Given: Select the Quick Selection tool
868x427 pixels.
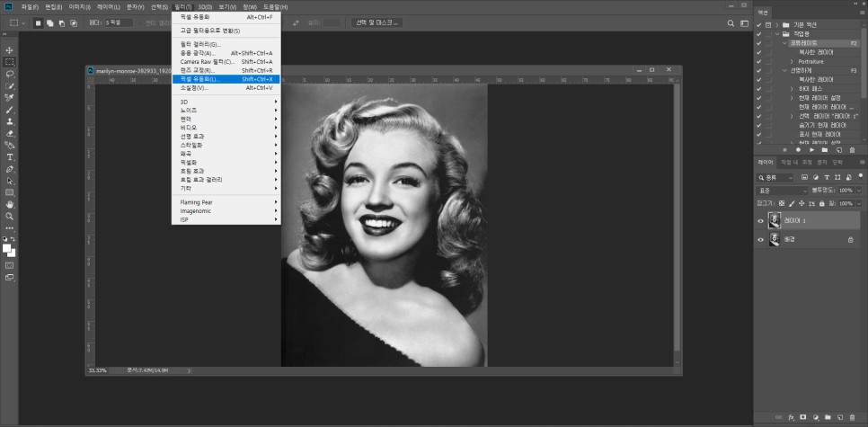Looking at the screenshot, I should [x=9, y=85].
